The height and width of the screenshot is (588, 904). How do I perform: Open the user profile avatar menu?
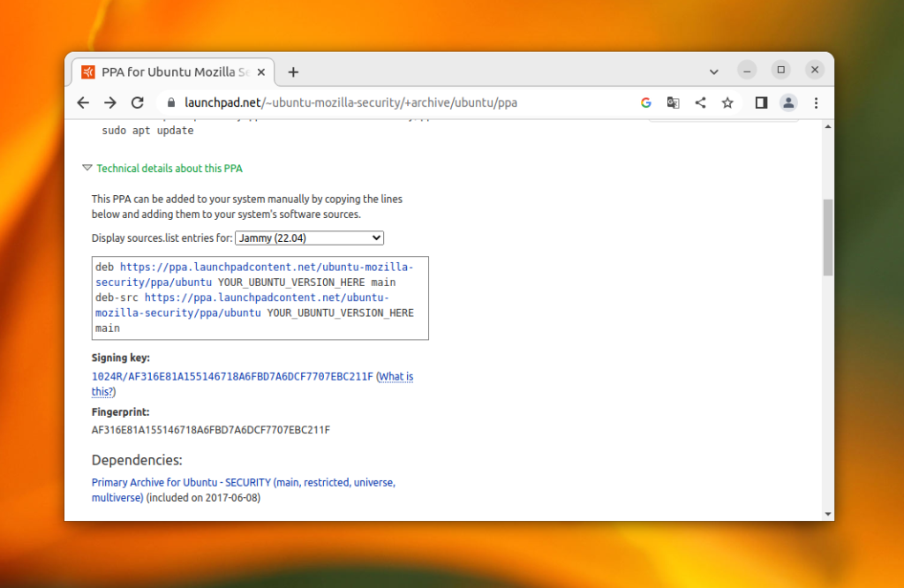pyautogui.click(x=788, y=102)
